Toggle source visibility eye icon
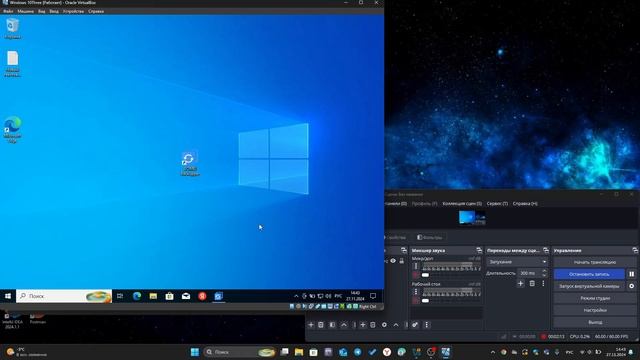This screenshot has height=360, width=640. (x=393, y=261)
